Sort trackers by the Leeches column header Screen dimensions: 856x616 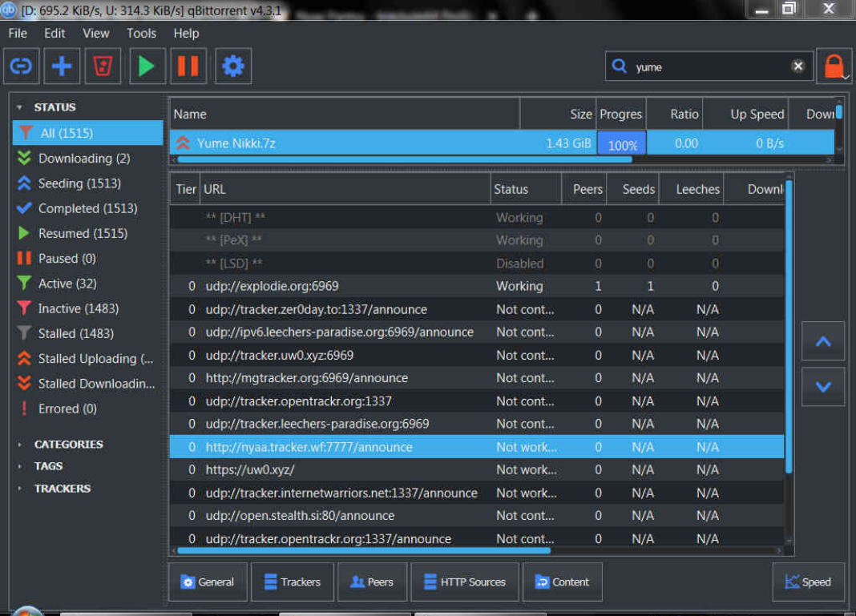pos(691,189)
